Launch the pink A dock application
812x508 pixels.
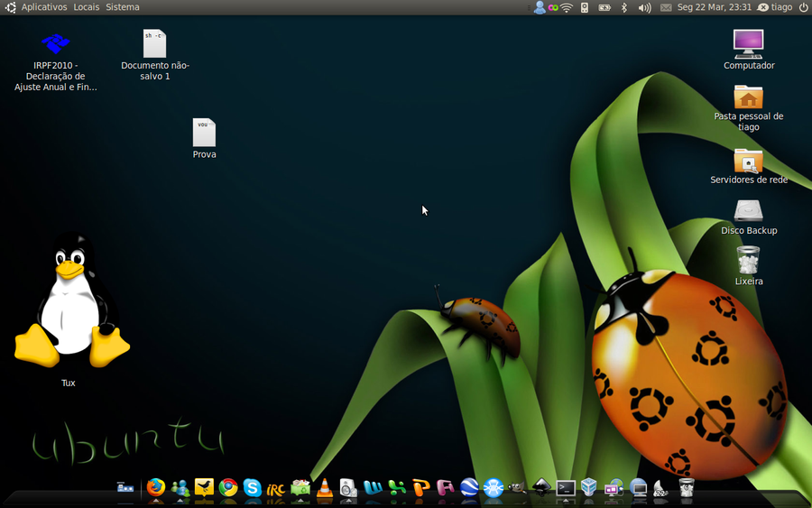pos(445,488)
